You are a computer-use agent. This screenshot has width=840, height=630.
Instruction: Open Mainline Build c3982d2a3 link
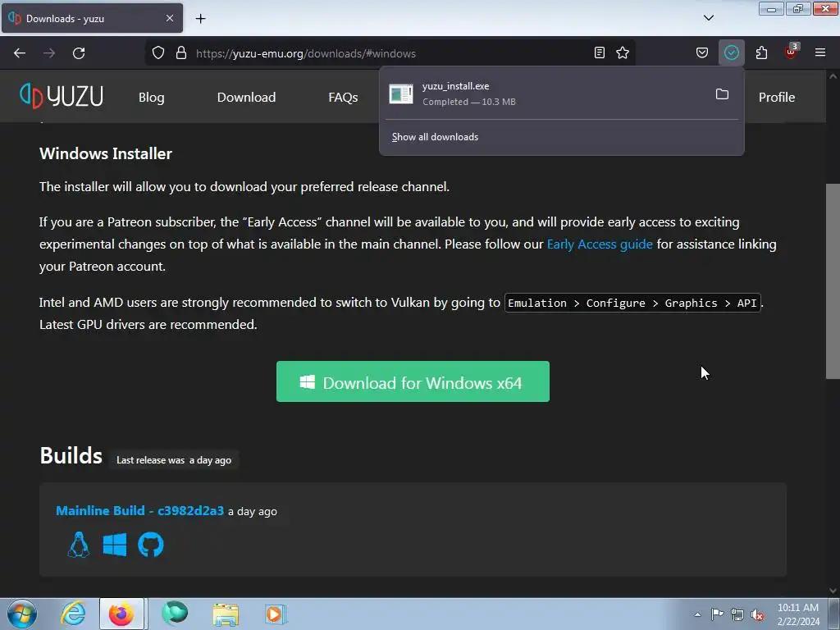pos(139,510)
